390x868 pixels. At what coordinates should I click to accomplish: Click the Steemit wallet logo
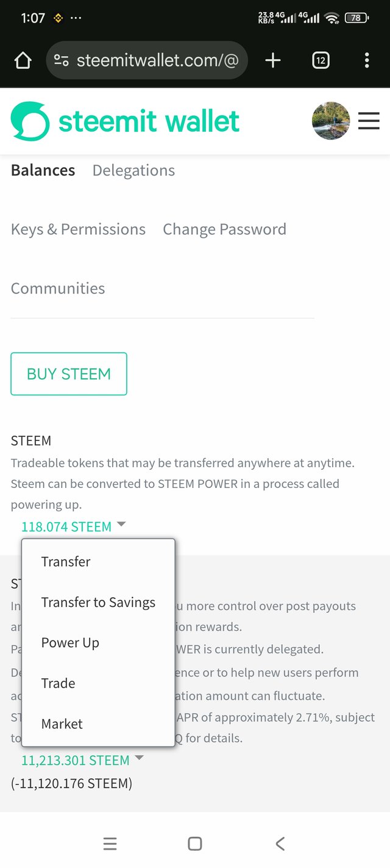point(125,121)
